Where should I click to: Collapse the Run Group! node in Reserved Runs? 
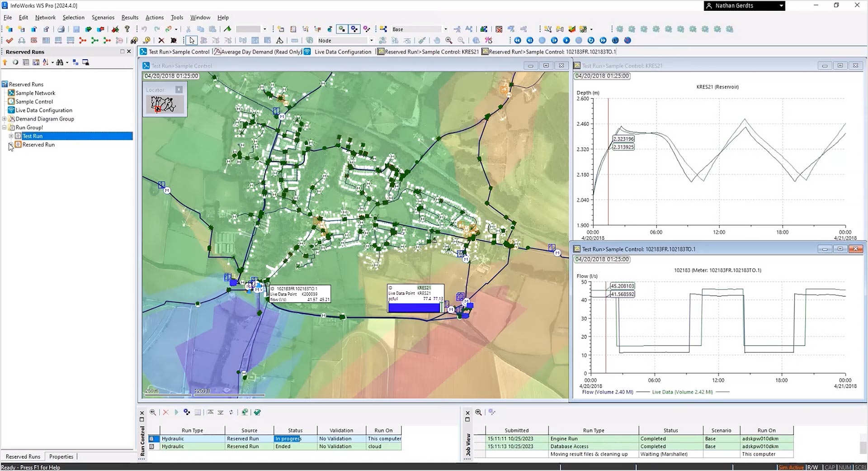[x=4, y=127]
